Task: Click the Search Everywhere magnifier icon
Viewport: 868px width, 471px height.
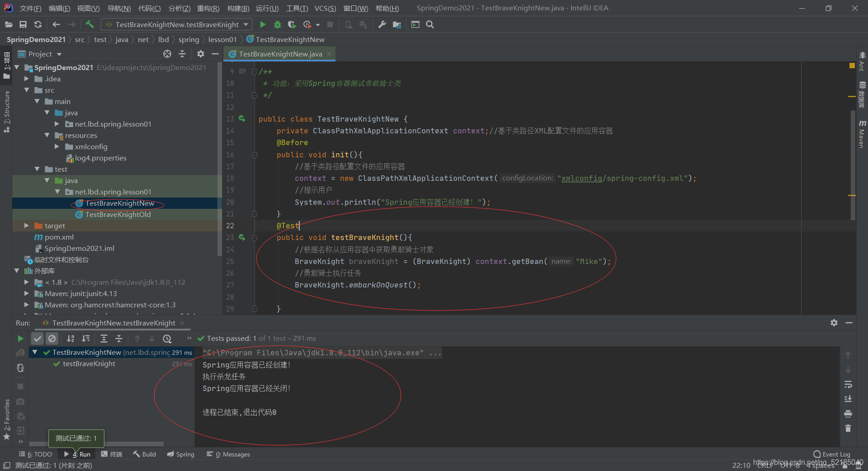Action: pyautogui.click(x=430, y=24)
